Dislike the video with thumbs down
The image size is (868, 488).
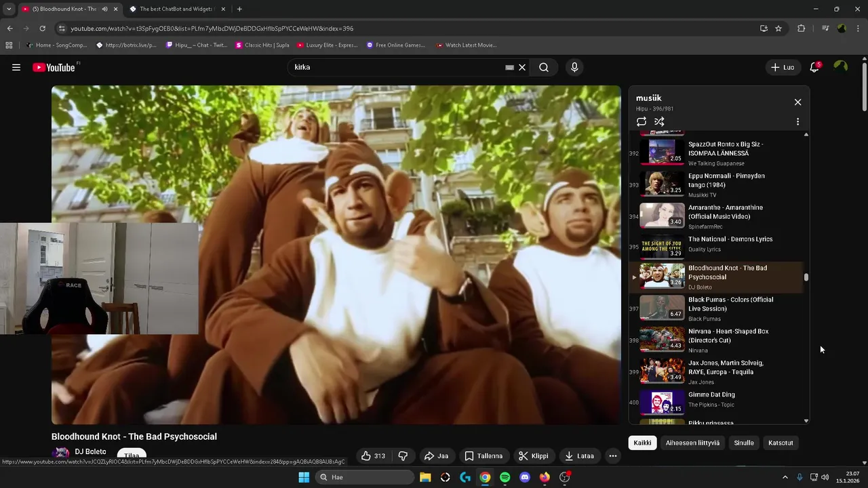click(x=403, y=456)
